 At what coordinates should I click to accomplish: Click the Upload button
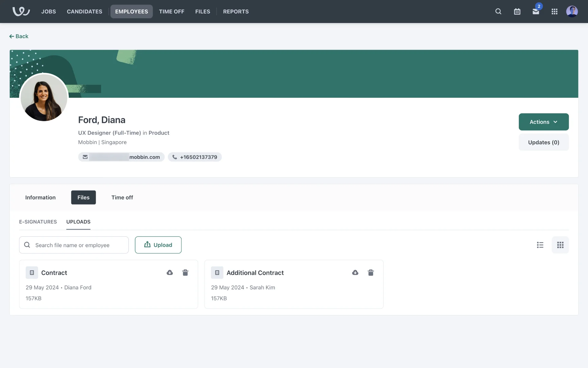[158, 245]
